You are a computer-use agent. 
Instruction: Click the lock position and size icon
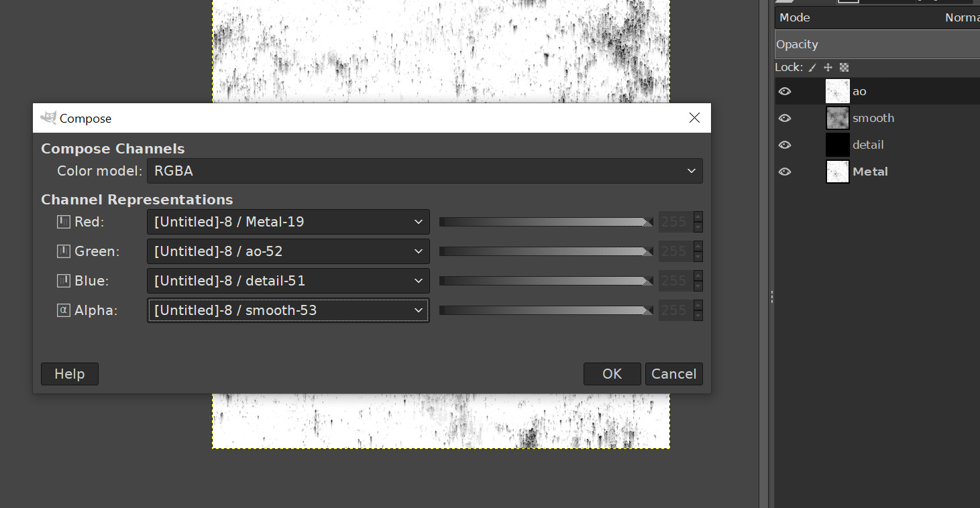point(828,67)
